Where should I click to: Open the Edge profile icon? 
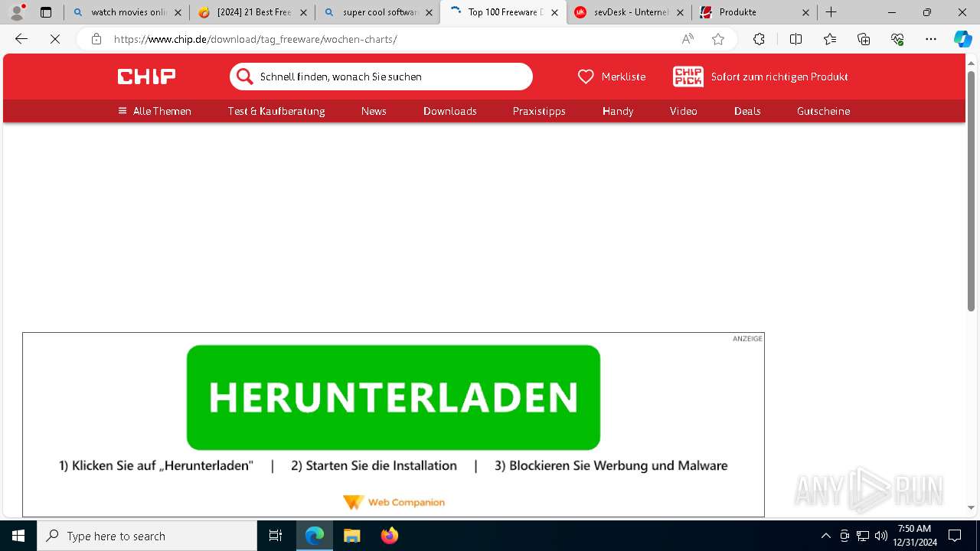point(17,12)
